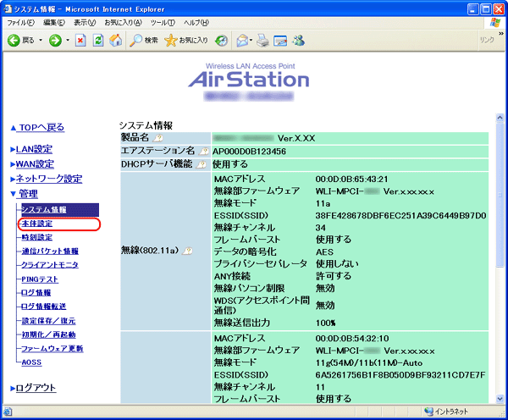This screenshot has width=508, height=420.
Task: Expand the LAN設定 menu section
Action: tap(31, 149)
